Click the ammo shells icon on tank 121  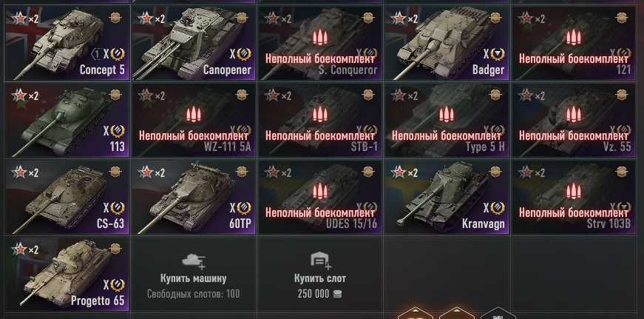(x=574, y=38)
